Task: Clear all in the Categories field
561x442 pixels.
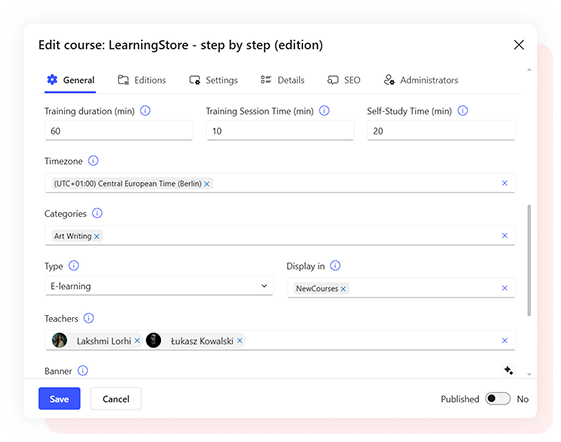Action: (x=504, y=235)
